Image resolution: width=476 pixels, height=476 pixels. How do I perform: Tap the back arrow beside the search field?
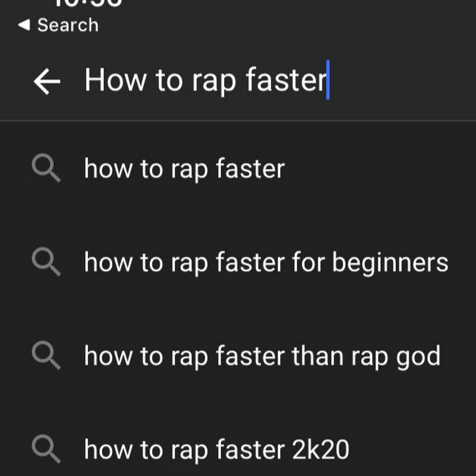click(47, 81)
